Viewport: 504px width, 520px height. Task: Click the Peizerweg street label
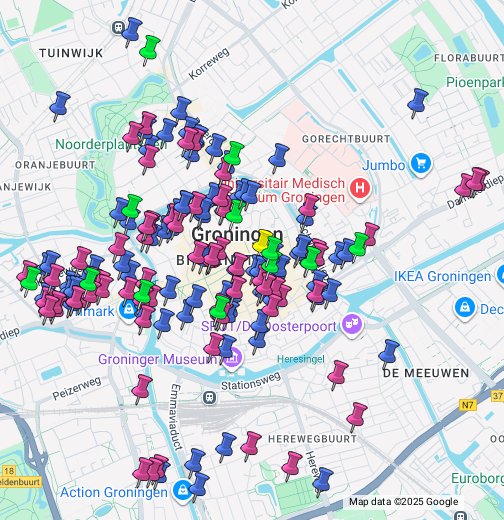click(77, 388)
